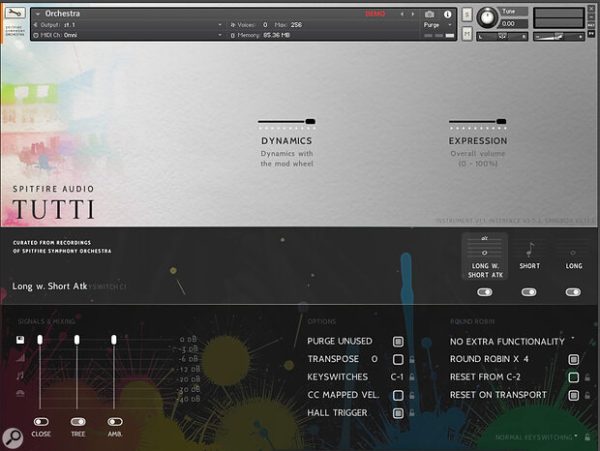This screenshot has height=451, width=600.
Task: Click the Long w. Short Atk name label
Action: (x=50, y=286)
